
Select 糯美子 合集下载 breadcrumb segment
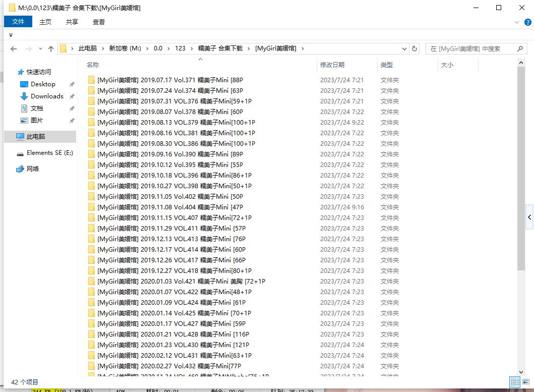tap(220, 48)
